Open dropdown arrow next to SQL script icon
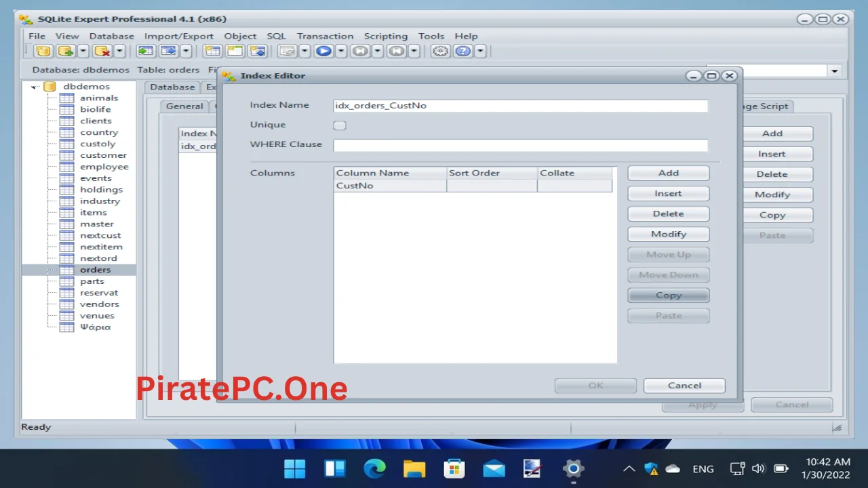868x488 pixels. (x=304, y=51)
